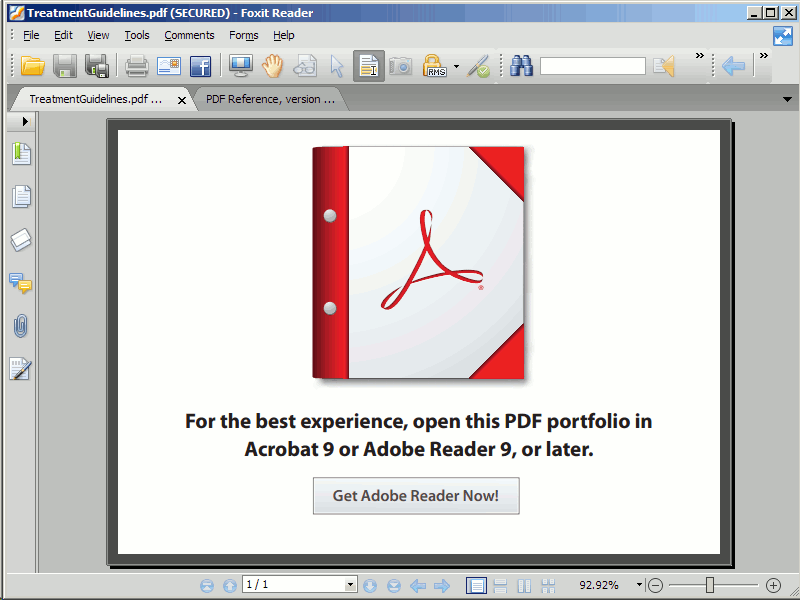Select the Snapshot camera tool
Viewport: 800px width, 600px height.
point(401,66)
